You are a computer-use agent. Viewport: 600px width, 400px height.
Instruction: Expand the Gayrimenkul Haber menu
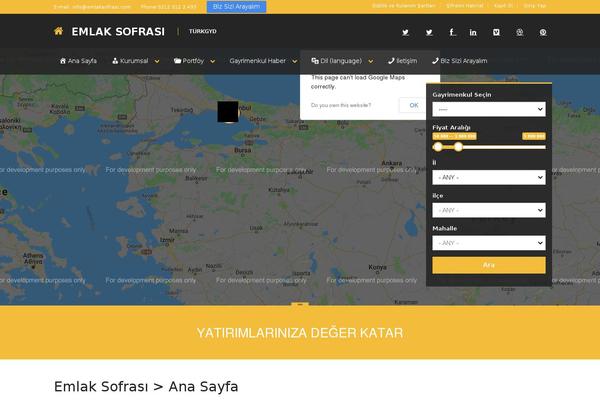click(x=263, y=61)
